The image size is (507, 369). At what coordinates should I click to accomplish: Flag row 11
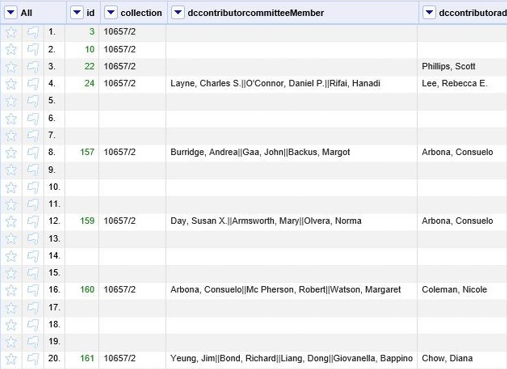33,204
